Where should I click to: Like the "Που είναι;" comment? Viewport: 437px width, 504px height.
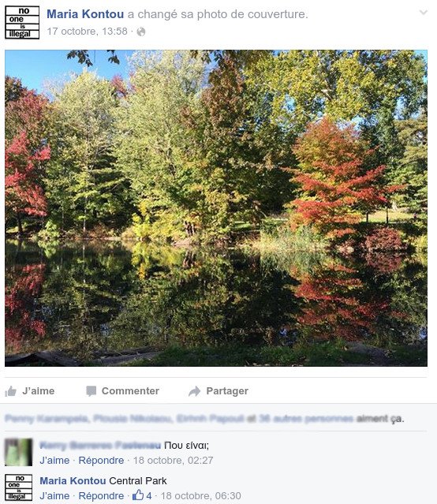pyautogui.click(x=54, y=461)
